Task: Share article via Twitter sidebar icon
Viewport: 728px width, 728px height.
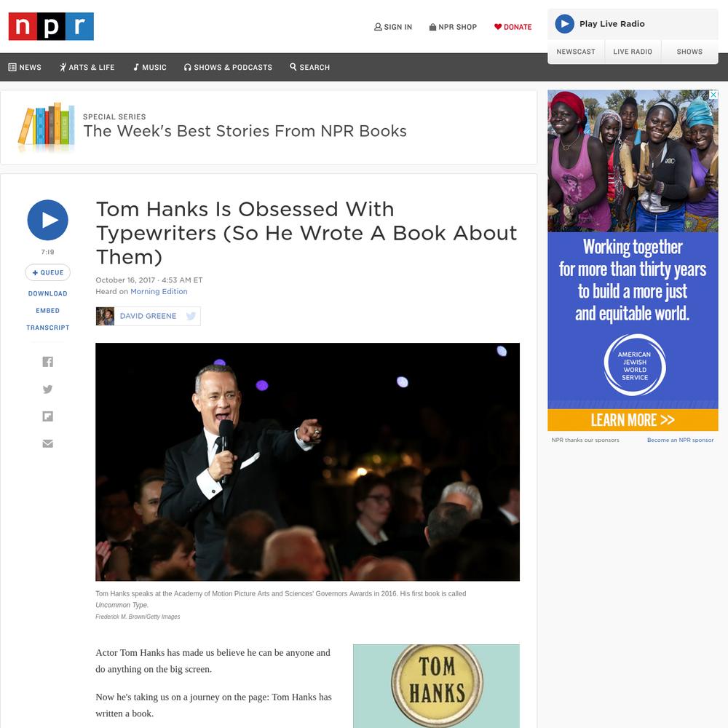Action: pyautogui.click(x=48, y=389)
